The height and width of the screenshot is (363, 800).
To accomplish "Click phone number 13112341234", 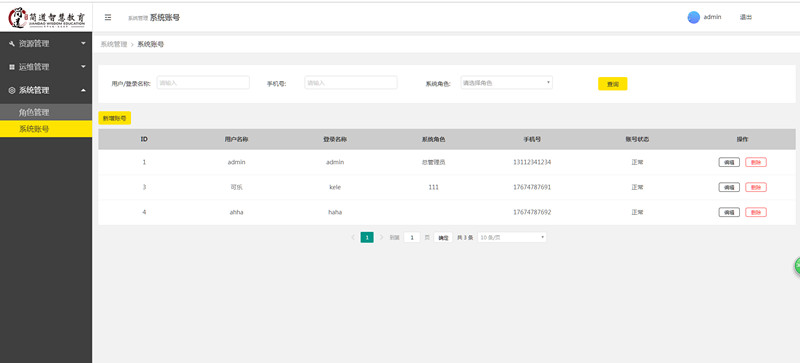I will pyautogui.click(x=532, y=162).
